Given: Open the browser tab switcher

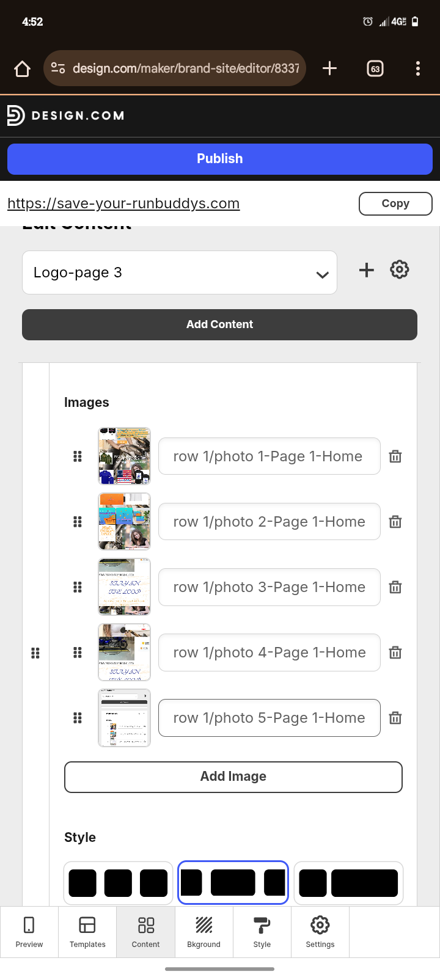Looking at the screenshot, I should (x=375, y=68).
